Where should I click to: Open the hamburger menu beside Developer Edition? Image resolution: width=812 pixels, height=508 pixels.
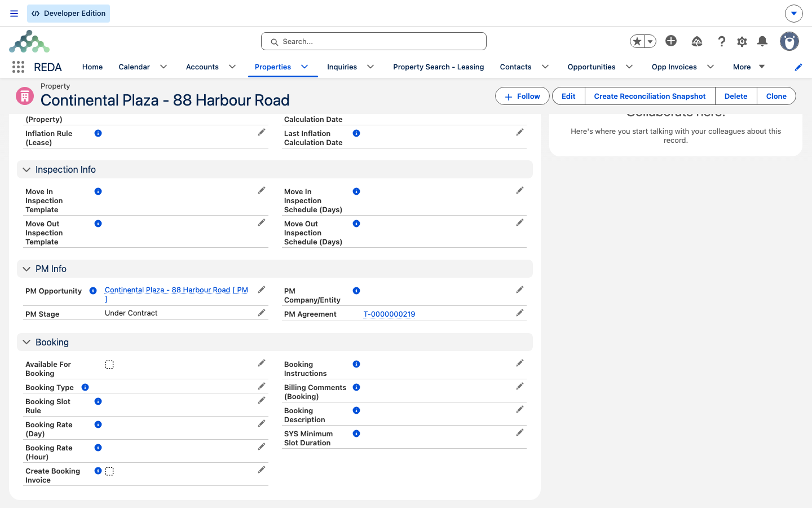(14, 14)
